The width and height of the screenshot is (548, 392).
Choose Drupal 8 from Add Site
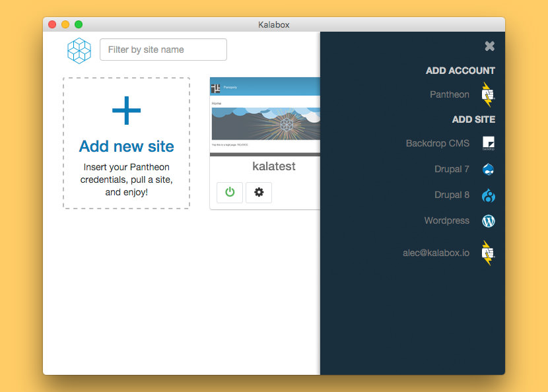[452, 195]
